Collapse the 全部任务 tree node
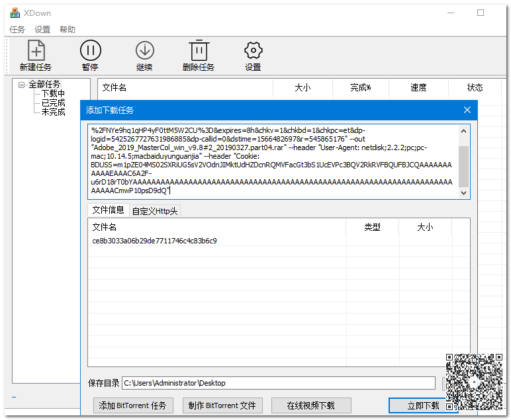This screenshot has height=420, width=511. [21, 85]
